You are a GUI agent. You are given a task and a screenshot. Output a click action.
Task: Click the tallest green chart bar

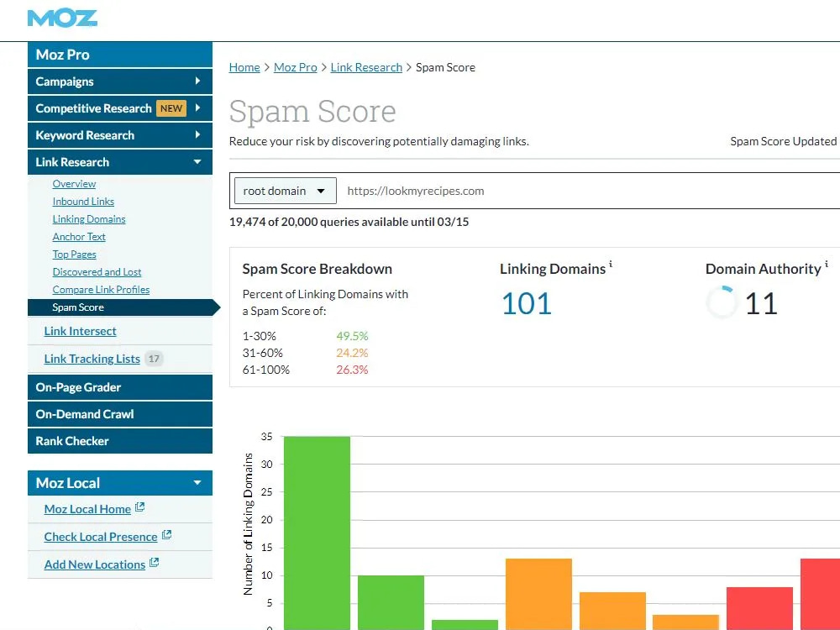[317, 533]
